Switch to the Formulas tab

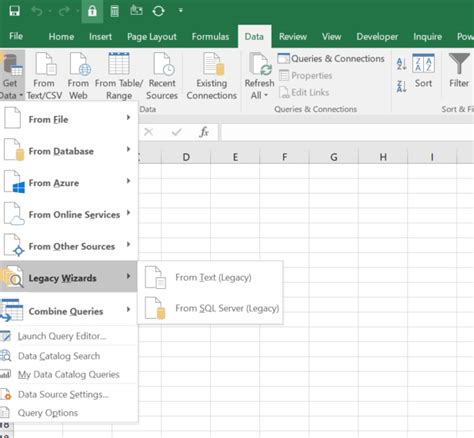point(210,37)
